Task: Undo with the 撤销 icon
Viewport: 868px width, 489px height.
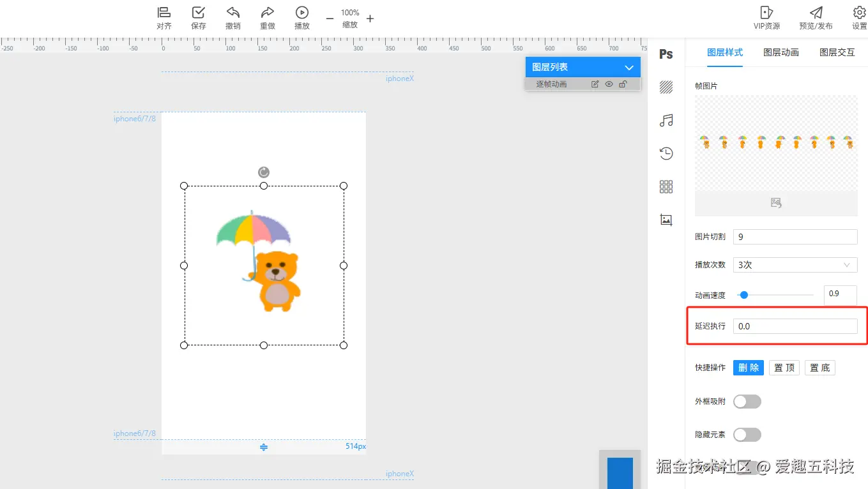Action: click(x=233, y=18)
